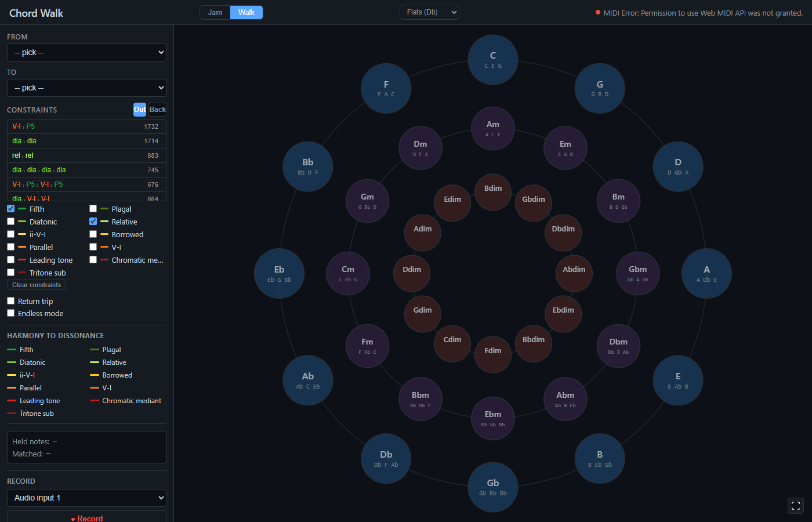This screenshot has height=522, width=812.
Task: Choose the 'dia › dia › dia › dia' row
Action: (x=86, y=170)
